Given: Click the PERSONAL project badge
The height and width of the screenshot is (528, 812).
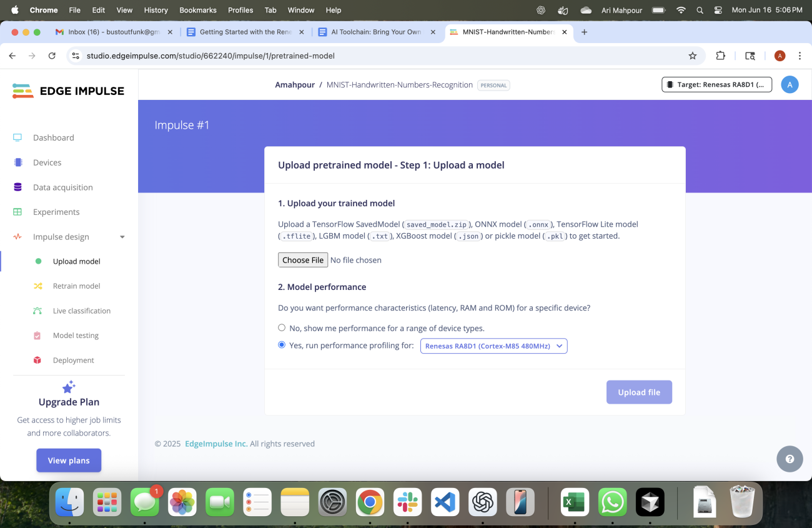Looking at the screenshot, I should tap(493, 85).
